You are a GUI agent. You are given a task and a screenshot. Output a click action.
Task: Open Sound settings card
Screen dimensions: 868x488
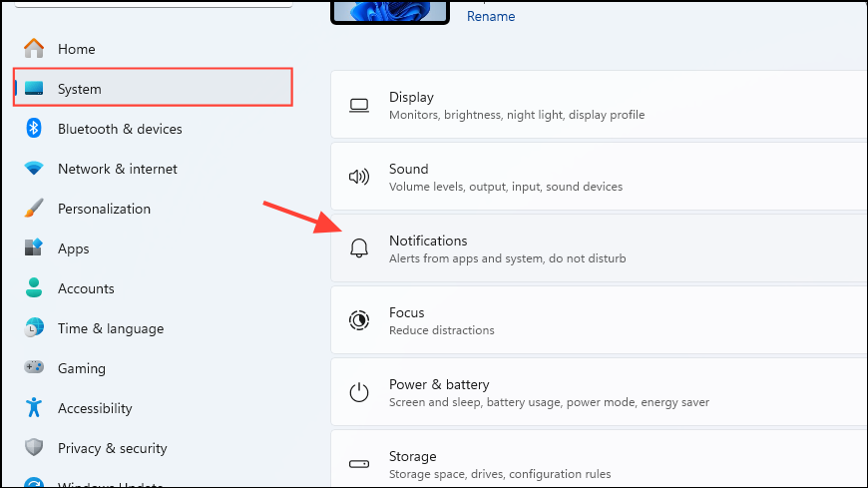click(599, 177)
